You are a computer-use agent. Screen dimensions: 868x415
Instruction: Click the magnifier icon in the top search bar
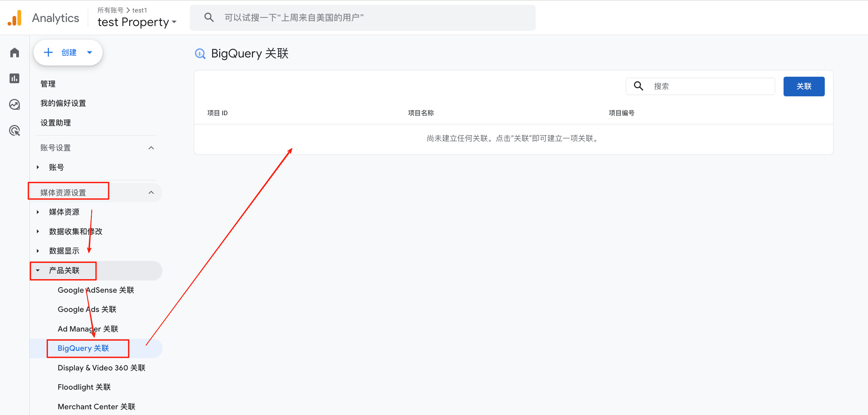click(x=209, y=17)
